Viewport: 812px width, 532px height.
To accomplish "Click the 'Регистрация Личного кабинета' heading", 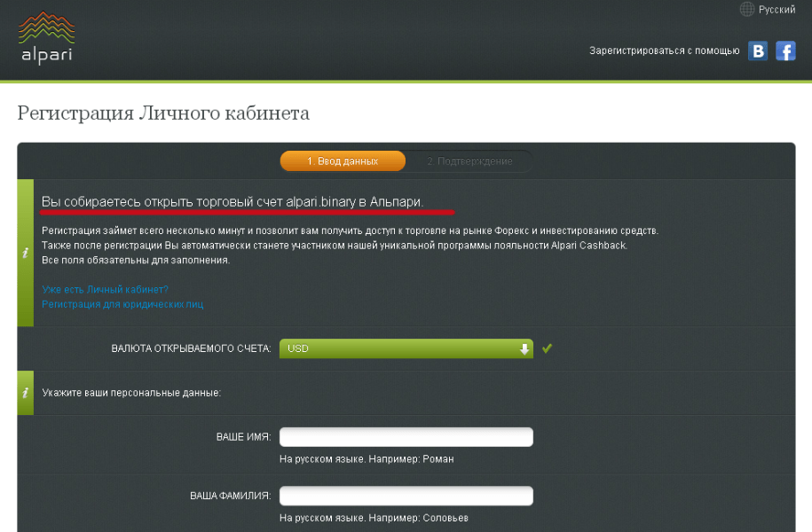I will click(x=163, y=113).
